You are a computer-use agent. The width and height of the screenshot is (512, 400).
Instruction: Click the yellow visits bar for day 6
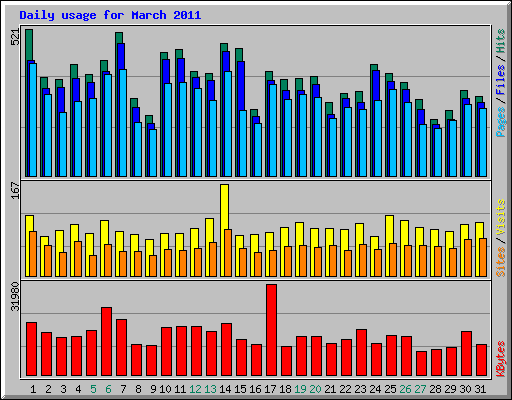(104, 232)
